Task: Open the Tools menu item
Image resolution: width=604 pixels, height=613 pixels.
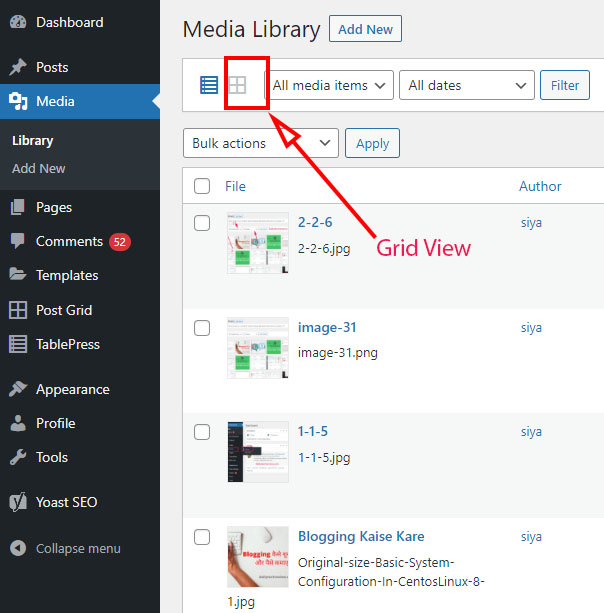Action: click(80, 457)
